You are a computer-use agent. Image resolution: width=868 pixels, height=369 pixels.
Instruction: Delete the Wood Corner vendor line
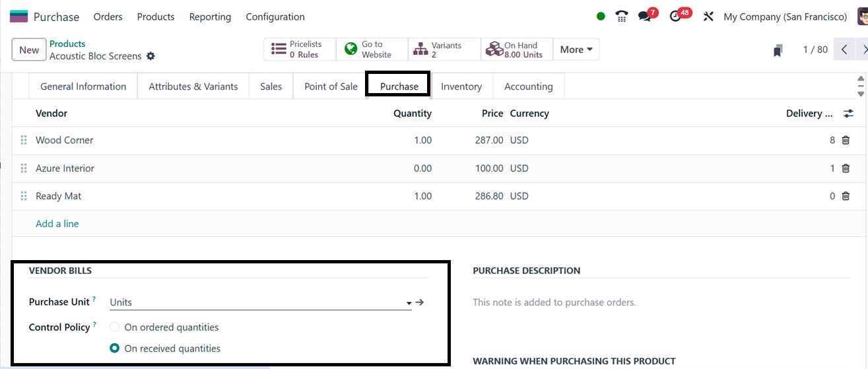[846, 140]
